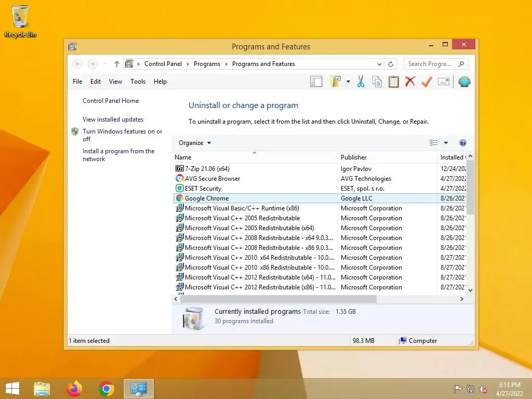Click the Properties toolbar icon
This screenshot has height=399, width=532.
coord(444,82)
